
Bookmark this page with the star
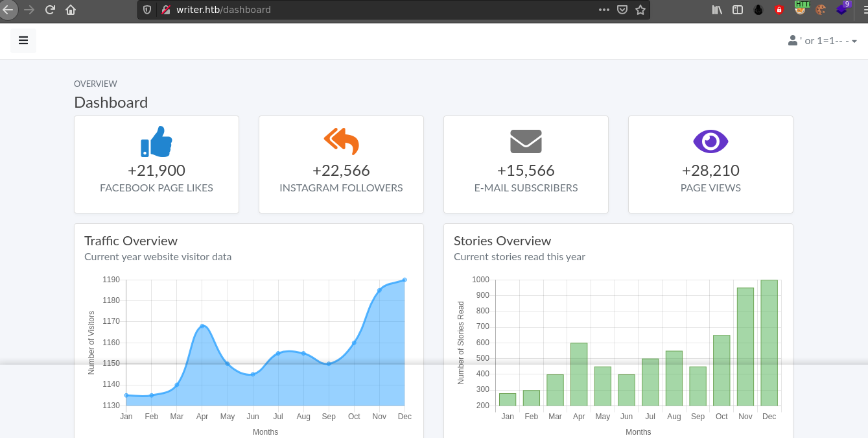(x=640, y=10)
